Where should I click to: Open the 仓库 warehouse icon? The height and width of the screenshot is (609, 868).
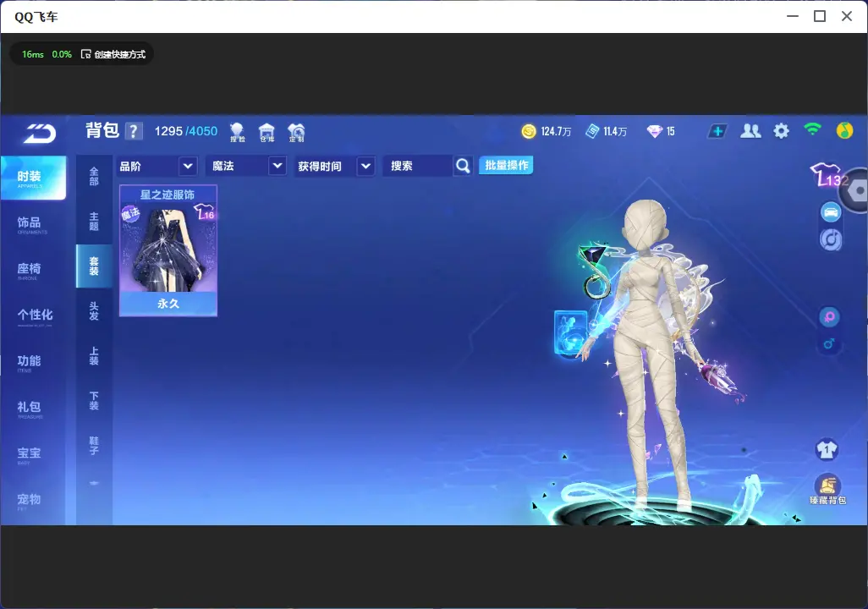tap(266, 132)
